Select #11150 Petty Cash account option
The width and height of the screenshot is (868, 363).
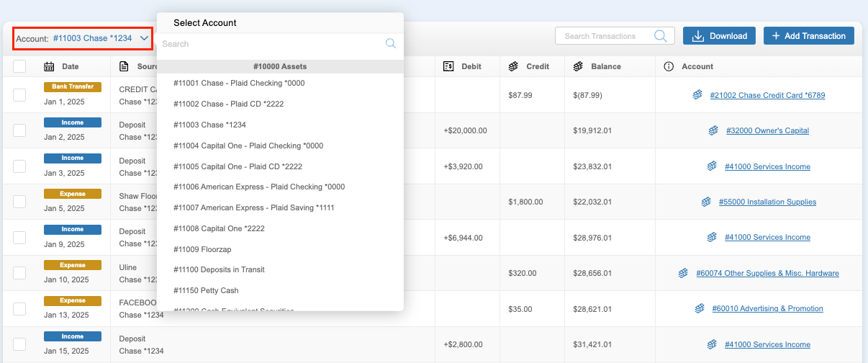[206, 290]
